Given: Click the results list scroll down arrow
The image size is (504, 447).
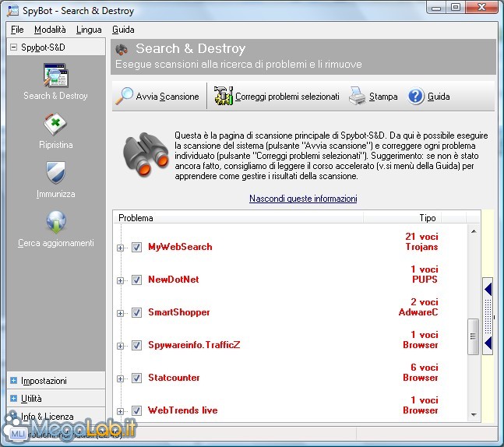Looking at the screenshot, I should coord(474,415).
